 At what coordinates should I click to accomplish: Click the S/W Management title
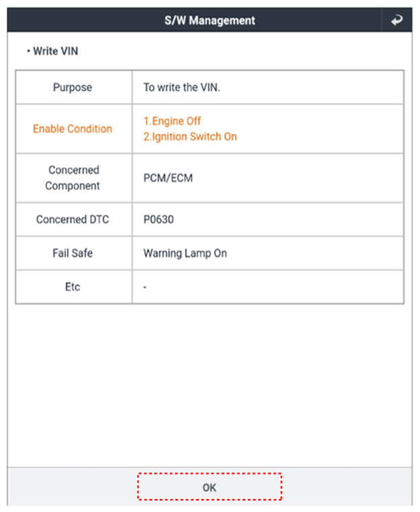point(210,20)
